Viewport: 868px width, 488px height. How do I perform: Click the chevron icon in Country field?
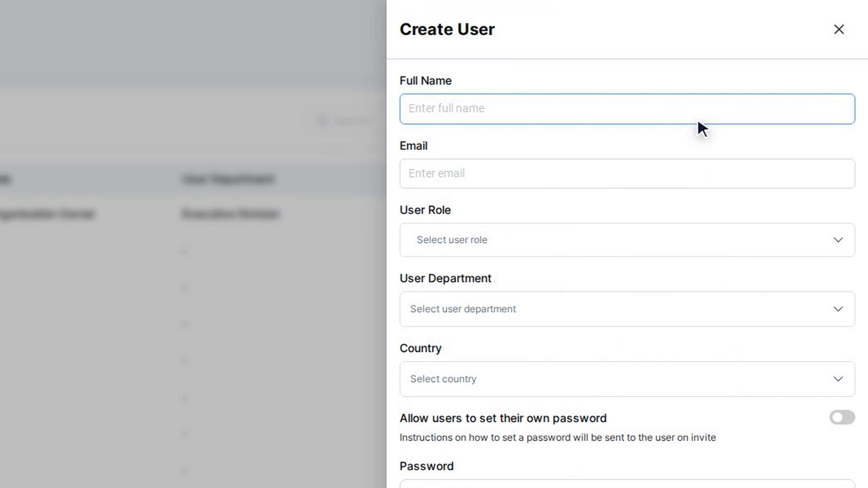(x=838, y=379)
